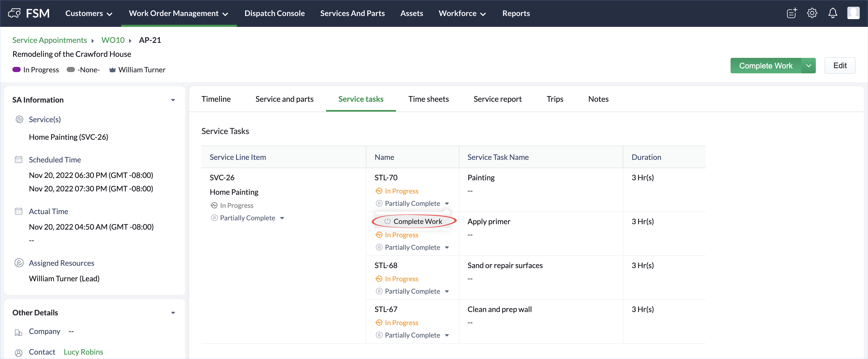
Task: Open the settings gear icon
Action: (x=812, y=13)
